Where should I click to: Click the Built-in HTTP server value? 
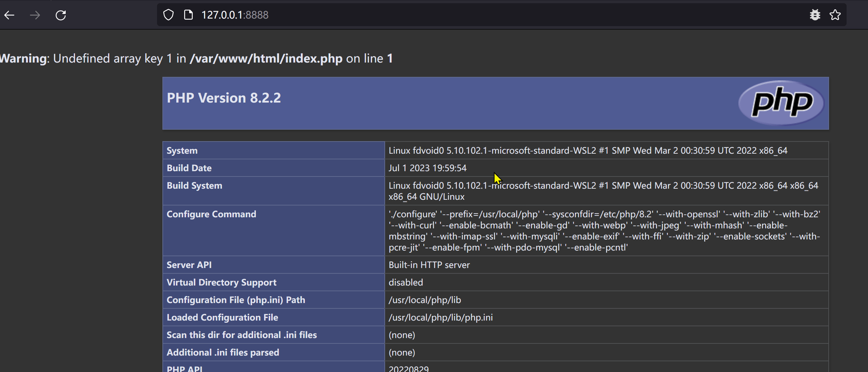429,265
